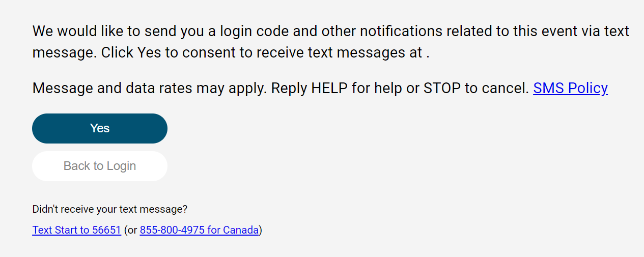The height and width of the screenshot is (257, 644).
Task: Click the word HELP in the message
Action: coord(329,88)
